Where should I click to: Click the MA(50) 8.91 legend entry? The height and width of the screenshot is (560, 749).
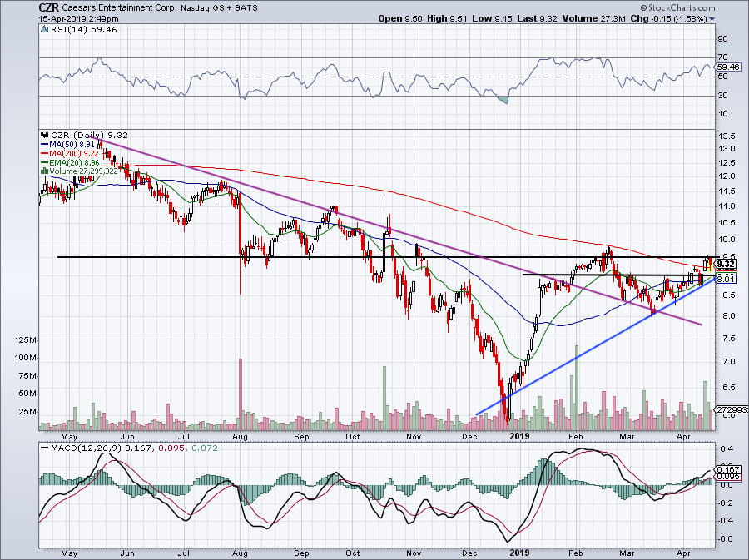click(72, 144)
